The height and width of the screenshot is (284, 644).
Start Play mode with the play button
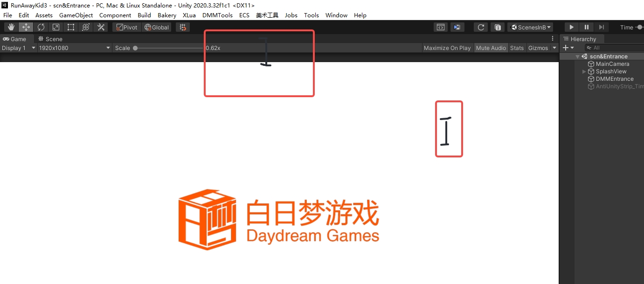tap(572, 27)
